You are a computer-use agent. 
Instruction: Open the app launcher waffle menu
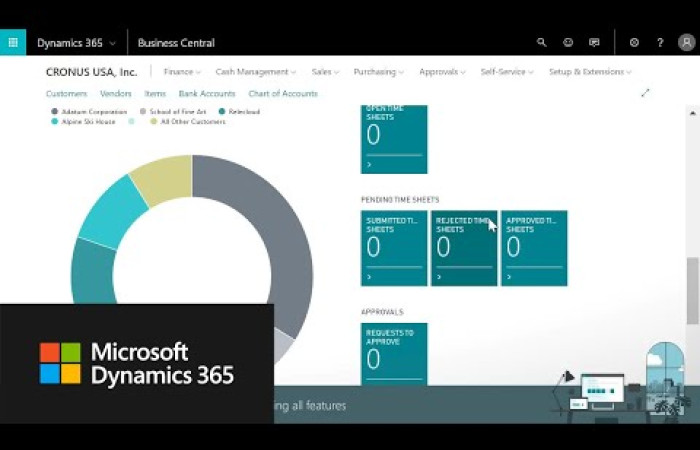coord(13,43)
